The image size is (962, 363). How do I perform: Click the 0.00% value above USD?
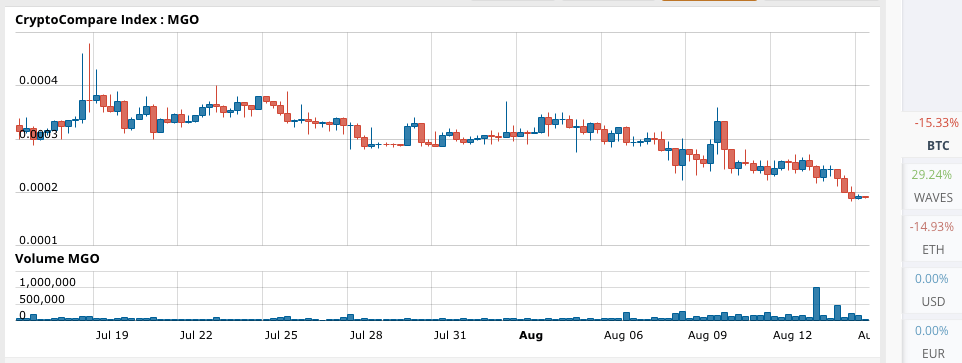pyautogui.click(x=931, y=279)
